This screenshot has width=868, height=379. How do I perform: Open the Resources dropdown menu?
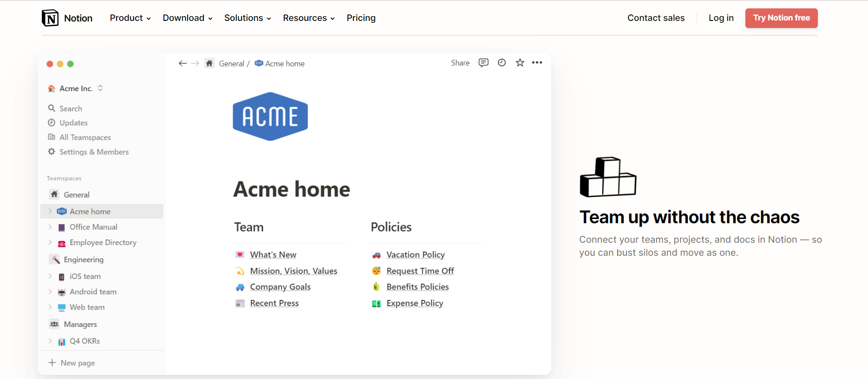[x=309, y=18]
